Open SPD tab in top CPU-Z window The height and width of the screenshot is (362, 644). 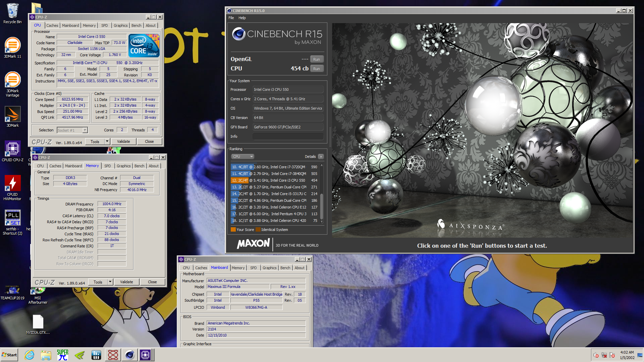pyautogui.click(x=105, y=25)
